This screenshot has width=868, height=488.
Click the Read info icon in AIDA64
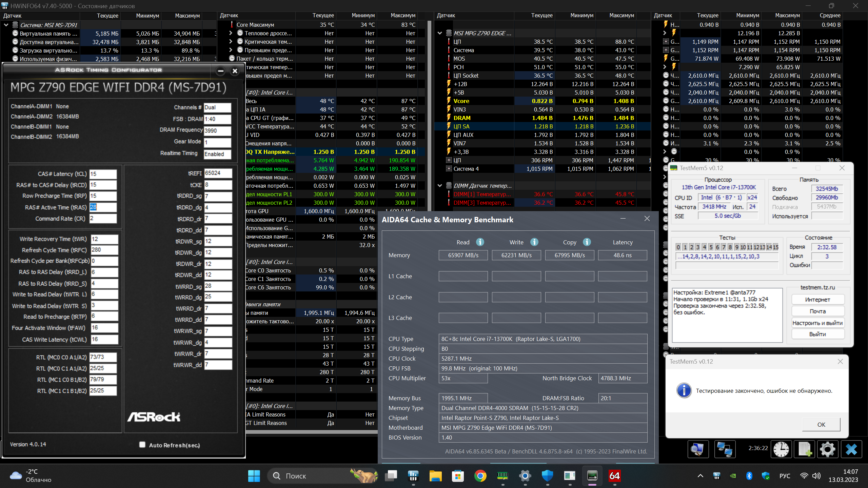pyautogui.click(x=480, y=242)
